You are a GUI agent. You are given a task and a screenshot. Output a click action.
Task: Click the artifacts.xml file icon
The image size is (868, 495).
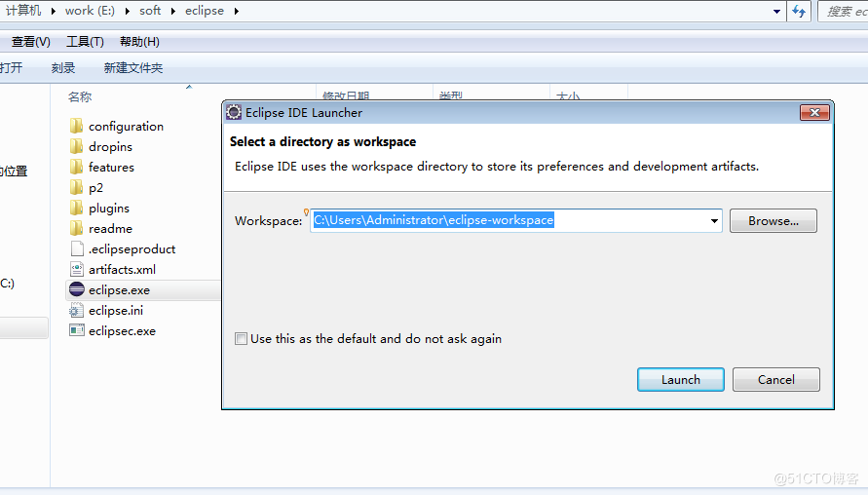tap(77, 269)
